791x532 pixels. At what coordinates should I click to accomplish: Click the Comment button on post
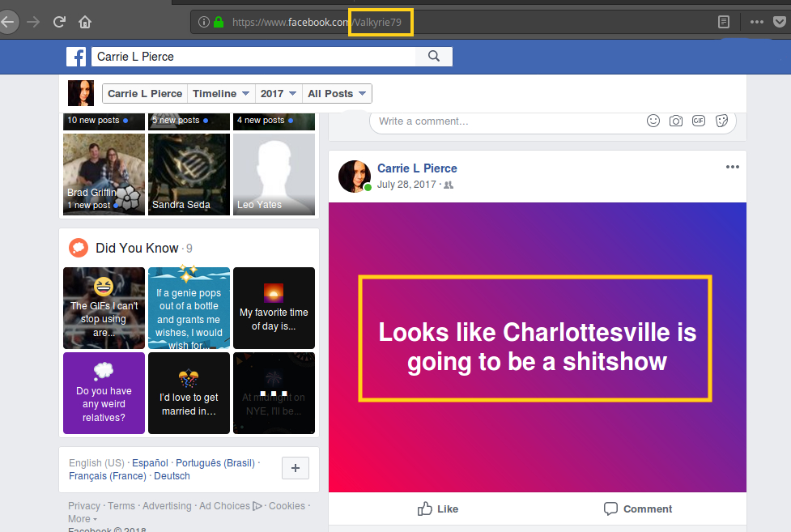pyautogui.click(x=638, y=509)
